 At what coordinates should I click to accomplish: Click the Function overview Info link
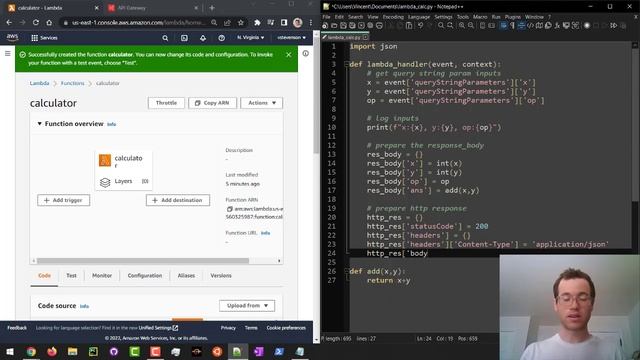click(111, 124)
